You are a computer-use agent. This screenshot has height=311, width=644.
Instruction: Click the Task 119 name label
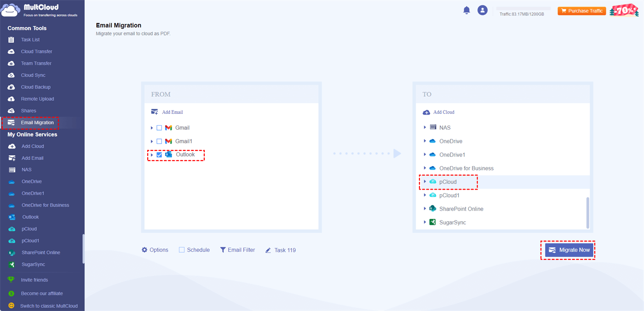pyautogui.click(x=285, y=250)
